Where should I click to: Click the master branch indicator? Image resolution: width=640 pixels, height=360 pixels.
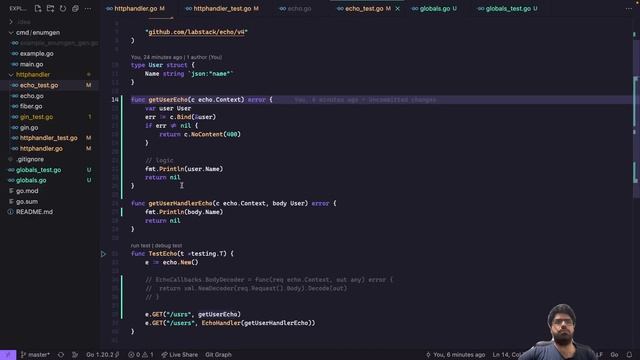pyautogui.click(x=35, y=355)
